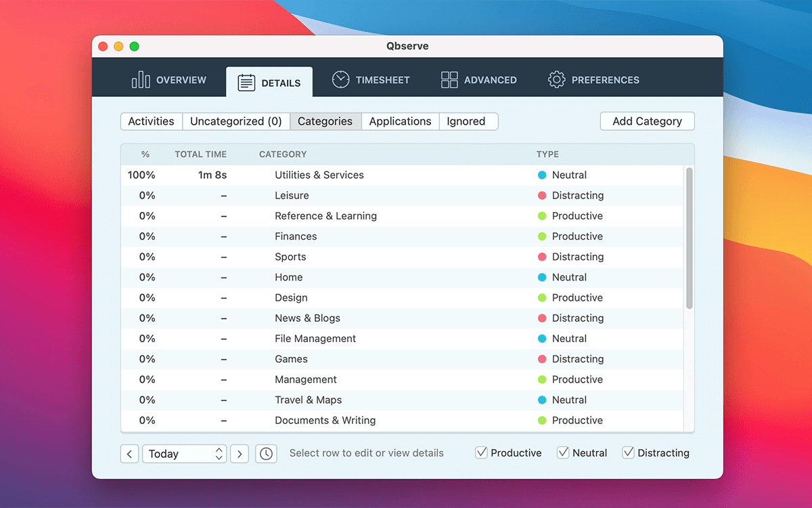The image size is (812, 508).
Task: Click the Timesheet clock icon
Action: [x=340, y=79]
